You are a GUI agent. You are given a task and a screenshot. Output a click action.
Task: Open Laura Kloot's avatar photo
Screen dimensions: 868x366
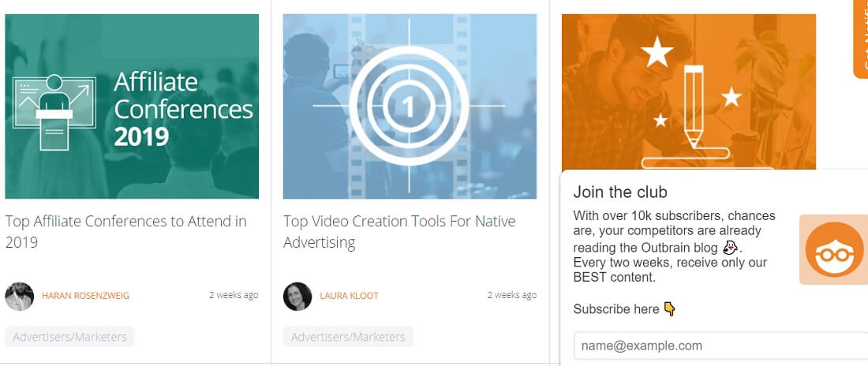pyautogui.click(x=297, y=296)
